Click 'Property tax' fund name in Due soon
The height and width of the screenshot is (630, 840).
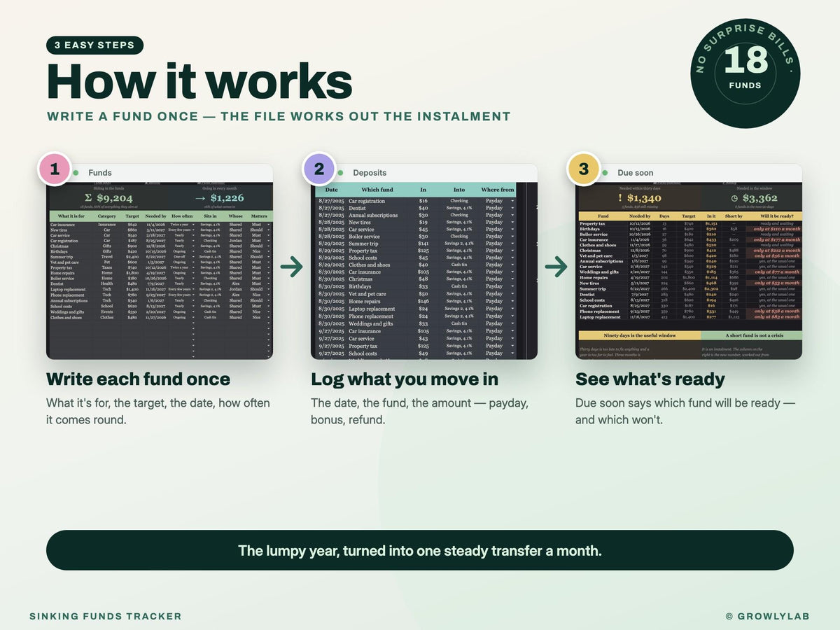click(592, 223)
